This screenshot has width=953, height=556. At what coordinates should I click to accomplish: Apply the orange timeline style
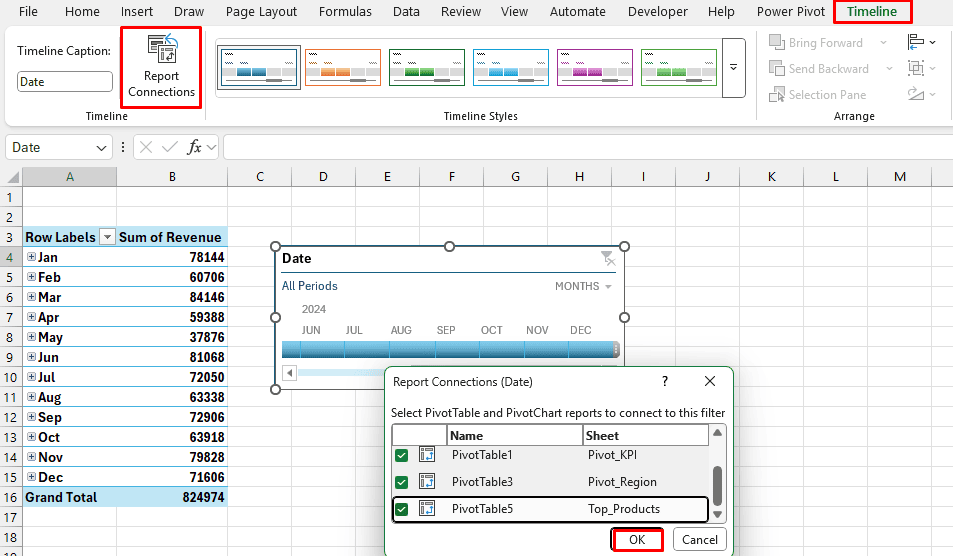[x=343, y=67]
